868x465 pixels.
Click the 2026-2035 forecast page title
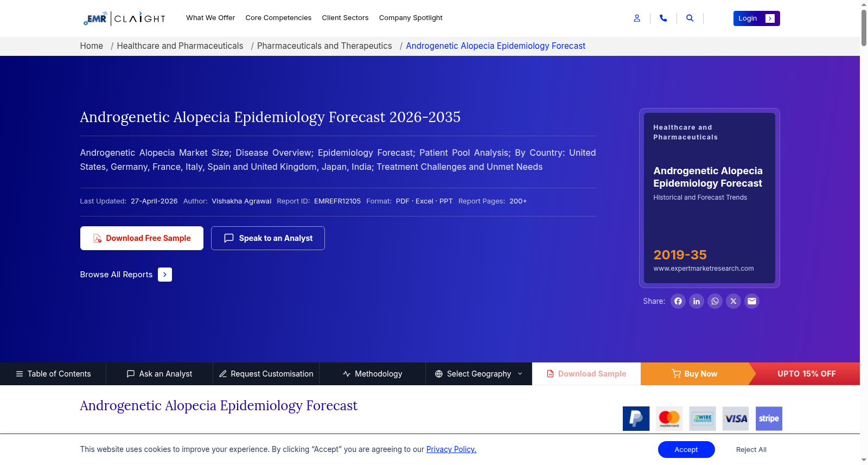(270, 117)
